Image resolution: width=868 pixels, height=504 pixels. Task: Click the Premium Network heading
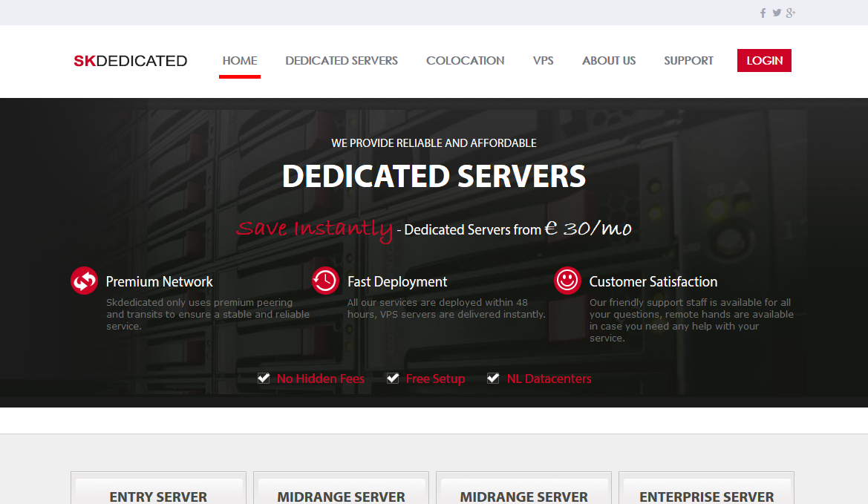tap(160, 281)
